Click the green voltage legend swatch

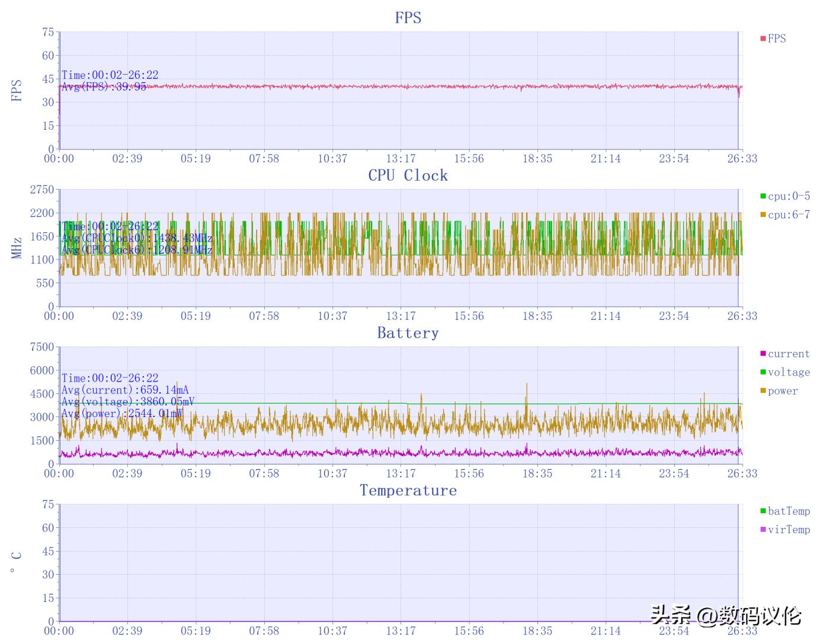(763, 372)
